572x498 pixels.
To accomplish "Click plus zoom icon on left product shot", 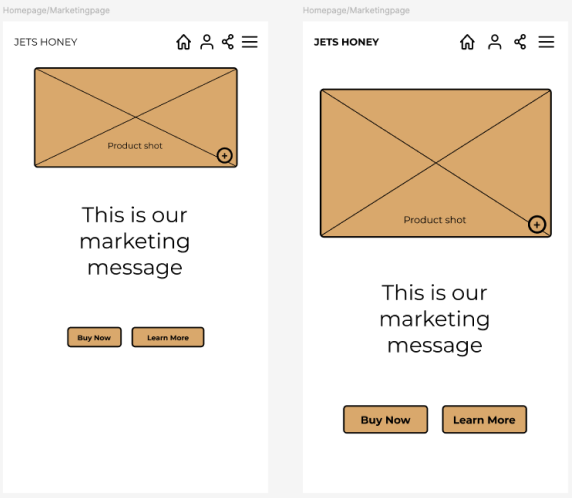I will [x=224, y=155].
